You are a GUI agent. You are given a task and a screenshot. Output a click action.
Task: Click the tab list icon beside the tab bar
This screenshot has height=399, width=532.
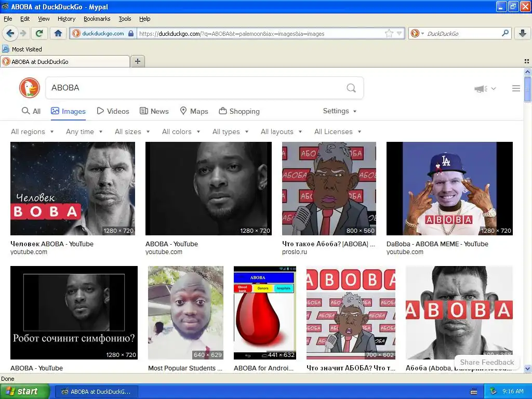click(527, 61)
